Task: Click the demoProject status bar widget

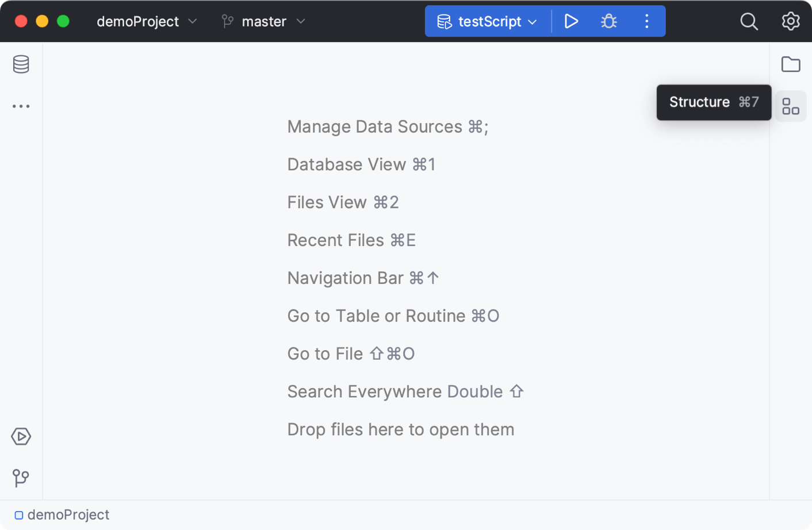Action: click(63, 514)
